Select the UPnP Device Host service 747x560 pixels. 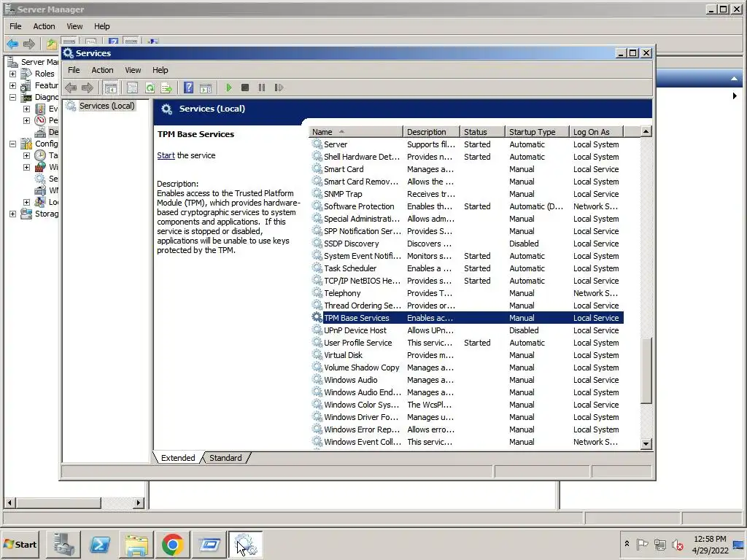tap(467, 330)
